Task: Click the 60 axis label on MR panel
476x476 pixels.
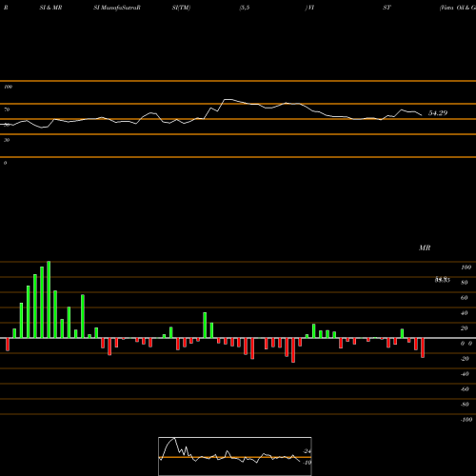Action: (465, 298)
